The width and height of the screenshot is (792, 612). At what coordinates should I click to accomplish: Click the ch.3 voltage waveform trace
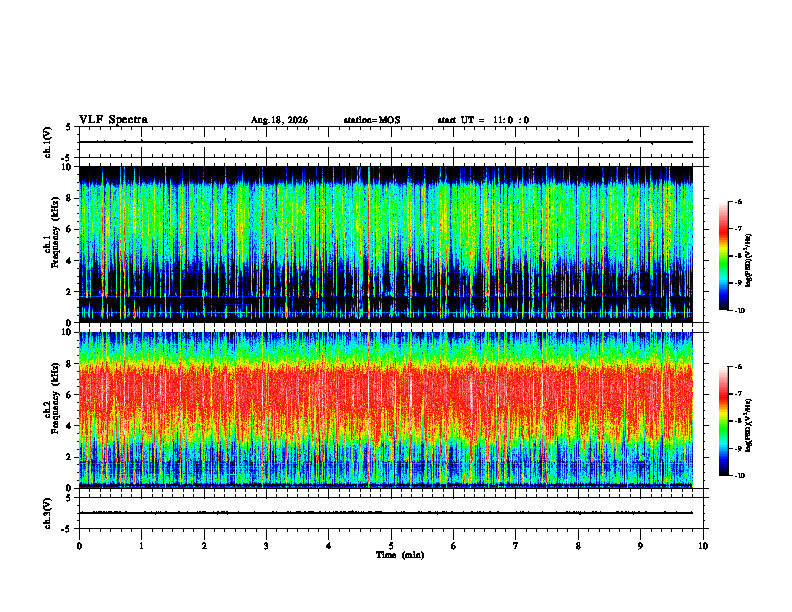click(x=386, y=513)
